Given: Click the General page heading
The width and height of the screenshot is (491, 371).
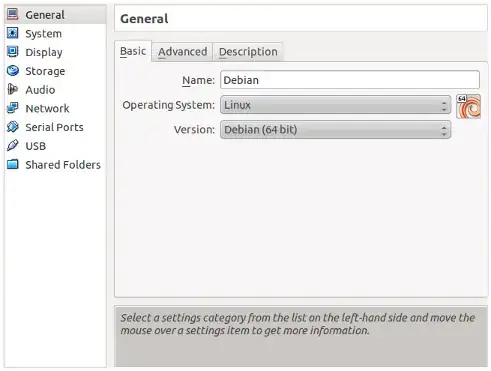Looking at the screenshot, I should pyautogui.click(x=144, y=19).
